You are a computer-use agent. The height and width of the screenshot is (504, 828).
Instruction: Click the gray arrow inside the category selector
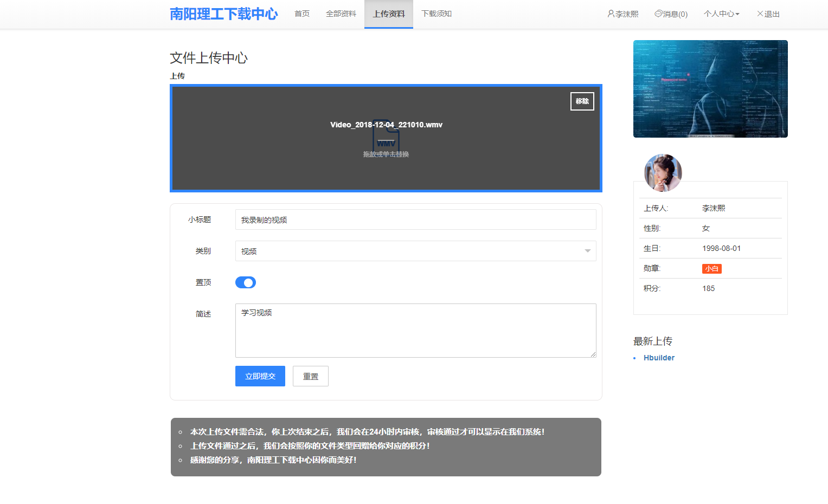pyautogui.click(x=587, y=250)
